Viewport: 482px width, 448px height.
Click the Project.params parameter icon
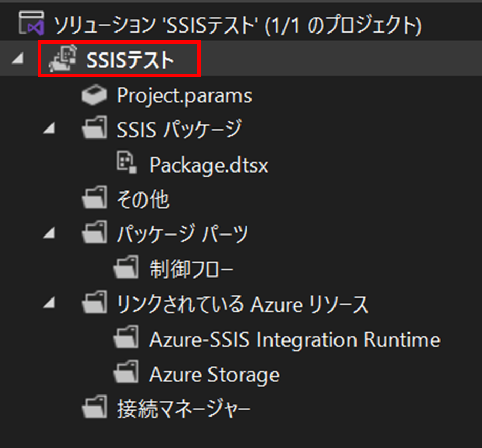(95, 95)
